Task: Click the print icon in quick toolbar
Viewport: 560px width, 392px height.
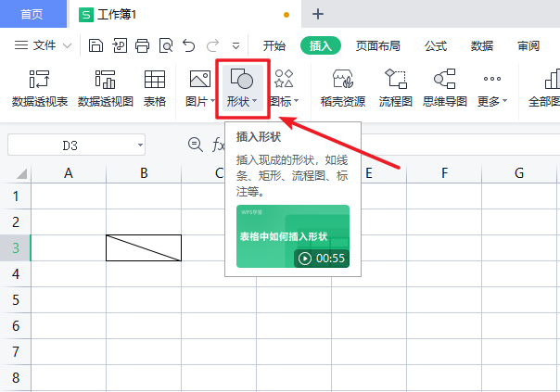Action: tap(142, 45)
